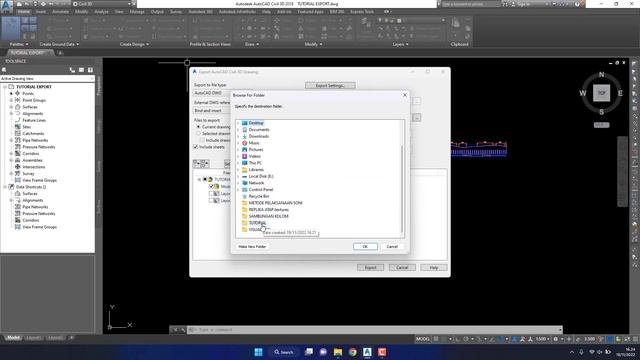Click the Videos folder icon
This screenshot has width=640, height=360.
(x=244, y=156)
